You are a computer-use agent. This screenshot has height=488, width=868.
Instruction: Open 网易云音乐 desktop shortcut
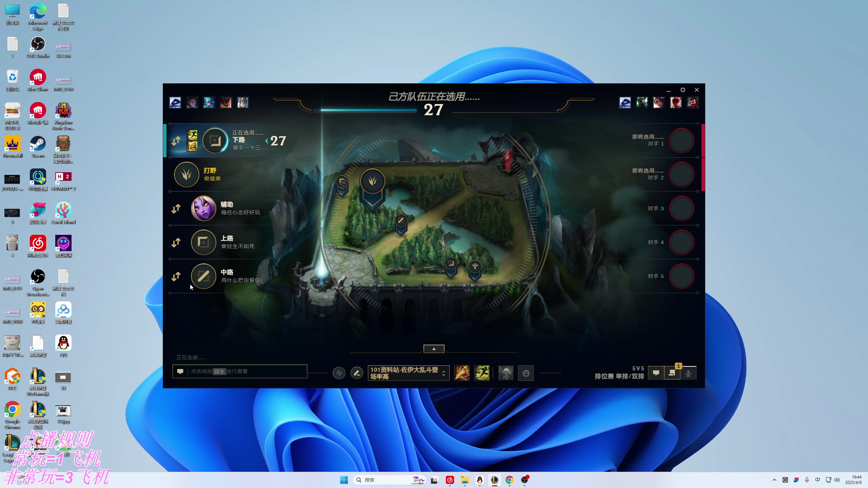[38, 247]
